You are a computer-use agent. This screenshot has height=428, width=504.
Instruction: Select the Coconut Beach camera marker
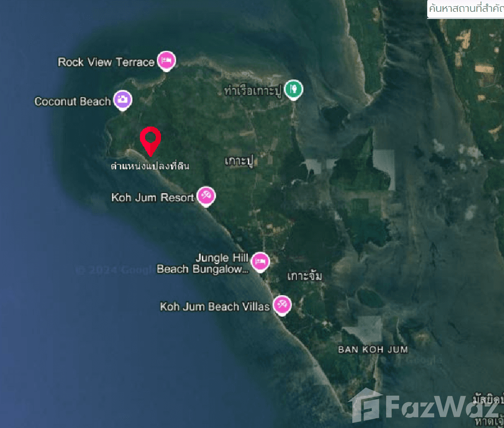pyautogui.click(x=123, y=100)
